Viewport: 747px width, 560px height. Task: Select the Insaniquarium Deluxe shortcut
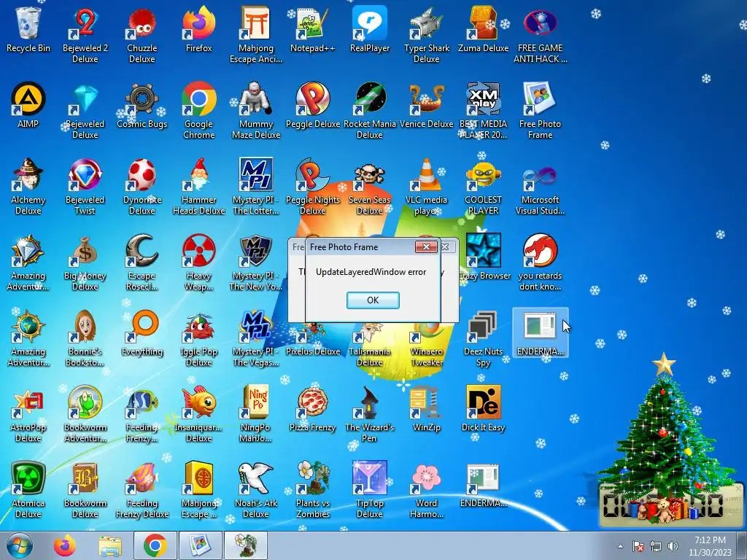(x=198, y=414)
